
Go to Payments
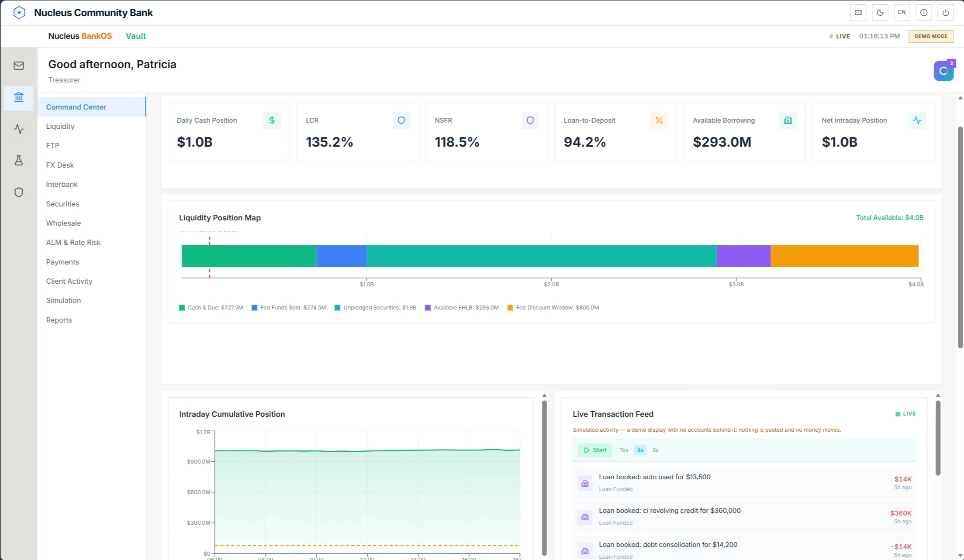pyautogui.click(x=91, y=262)
